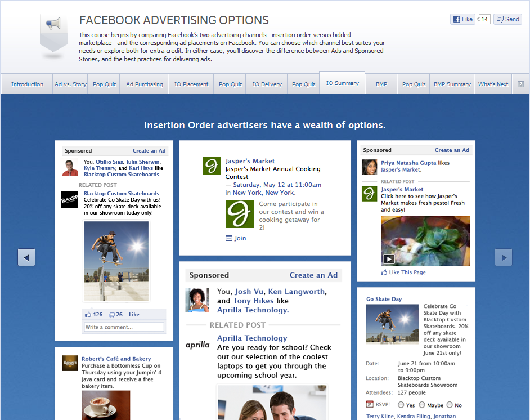Click the help question mark tab icon

[520, 84]
